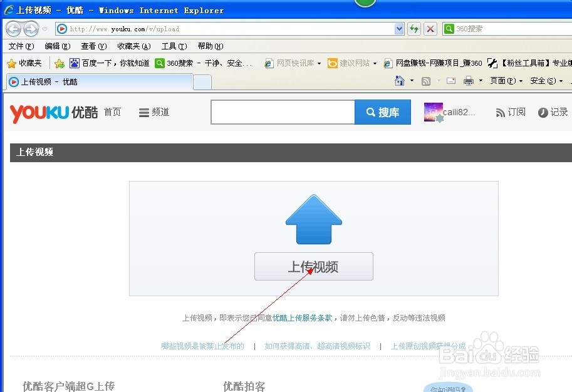Click the 优酷客户端超G上传 heading

[68, 386]
